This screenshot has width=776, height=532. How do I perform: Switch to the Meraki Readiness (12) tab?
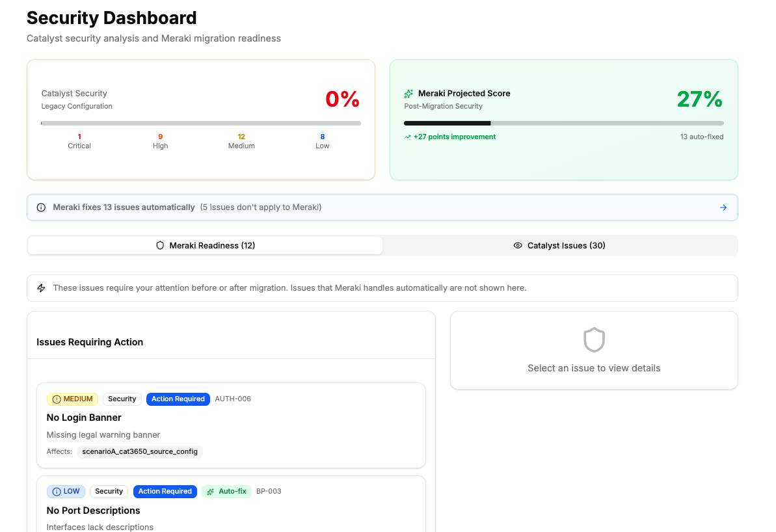[205, 246]
